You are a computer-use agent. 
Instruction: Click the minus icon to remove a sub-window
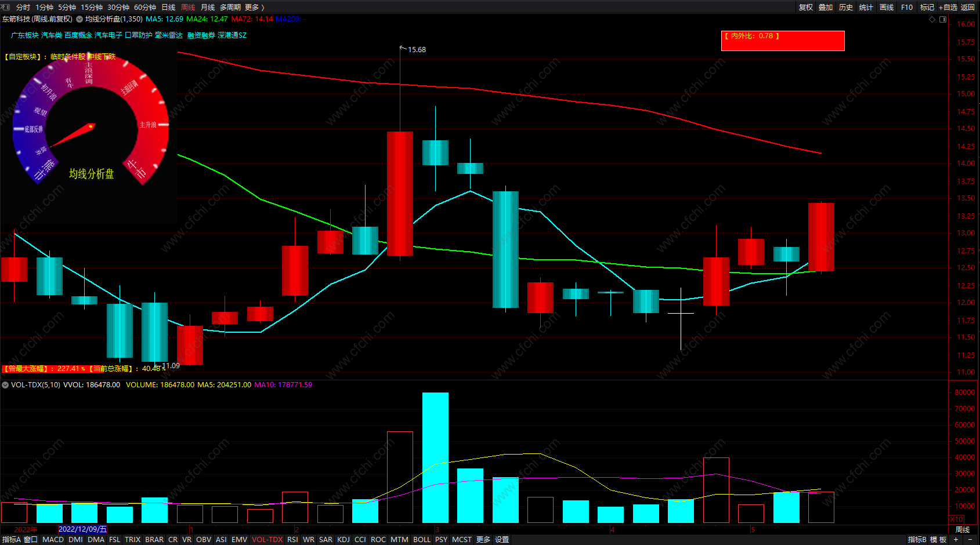[x=970, y=540]
